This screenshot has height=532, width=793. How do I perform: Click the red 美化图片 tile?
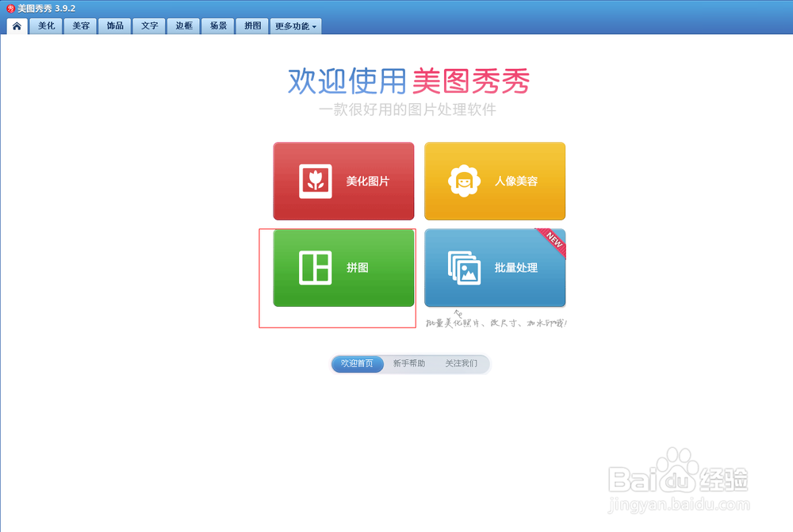[x=343, y=181]
